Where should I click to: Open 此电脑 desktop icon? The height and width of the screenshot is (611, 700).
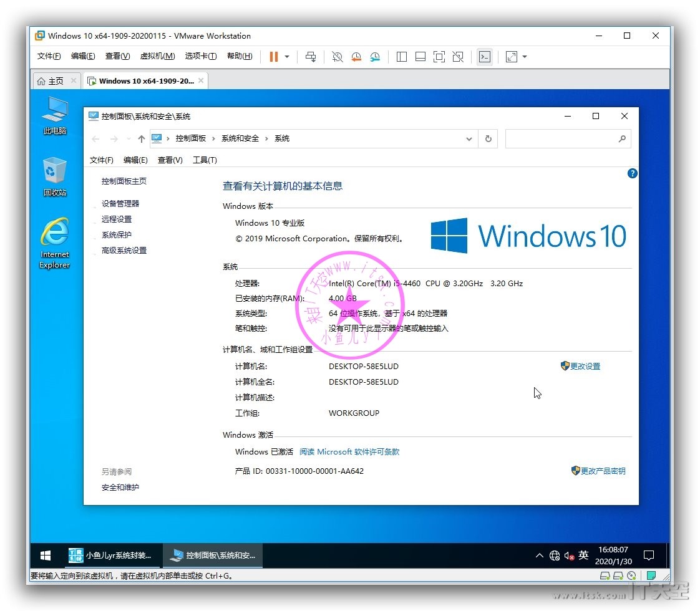pos(54,115)
